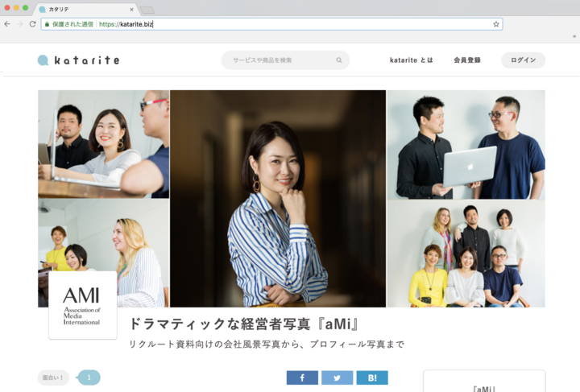Open the photo of three people at a laptop table
The image size is (580, 392).
pyautogui.click(x=104, y=144)
